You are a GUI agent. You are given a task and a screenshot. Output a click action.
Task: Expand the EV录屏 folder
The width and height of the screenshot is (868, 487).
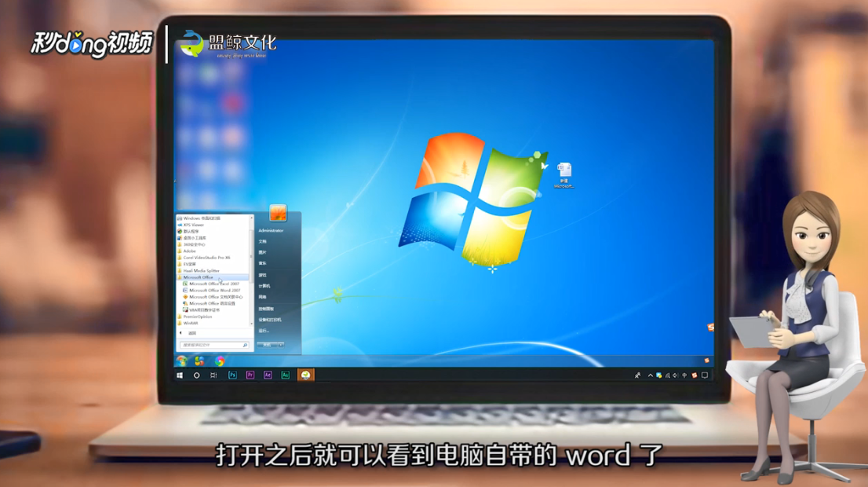187,264
